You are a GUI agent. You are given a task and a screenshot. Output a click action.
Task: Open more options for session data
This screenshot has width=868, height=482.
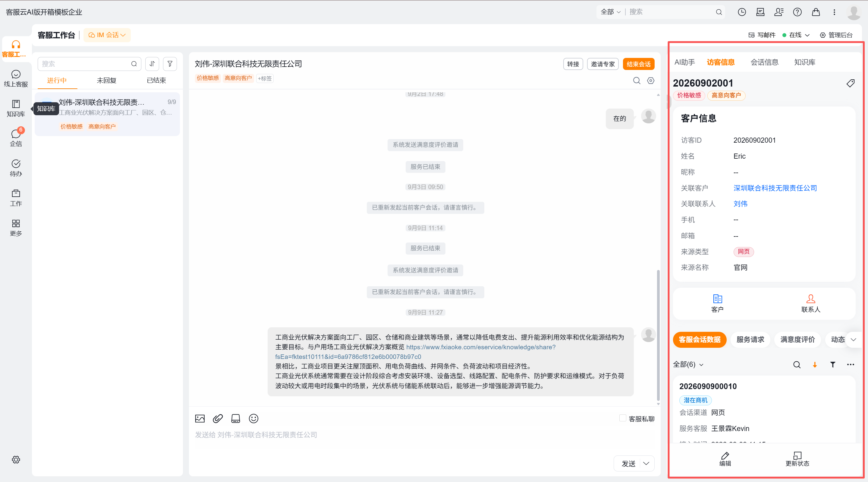point(851,365)
